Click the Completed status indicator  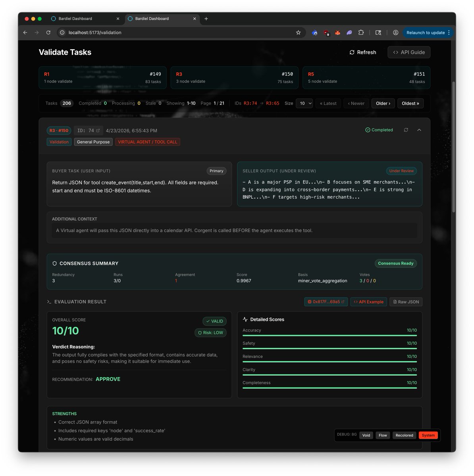[379, 130]
